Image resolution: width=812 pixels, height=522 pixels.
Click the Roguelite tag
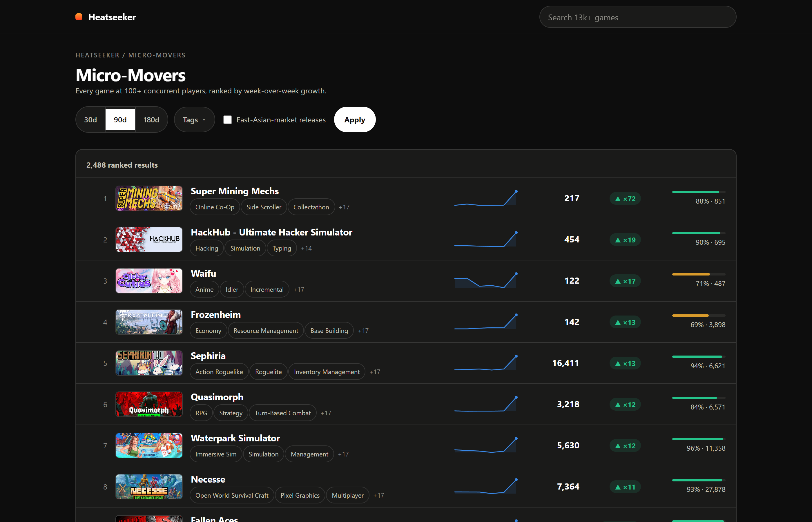tap(268, 372)
